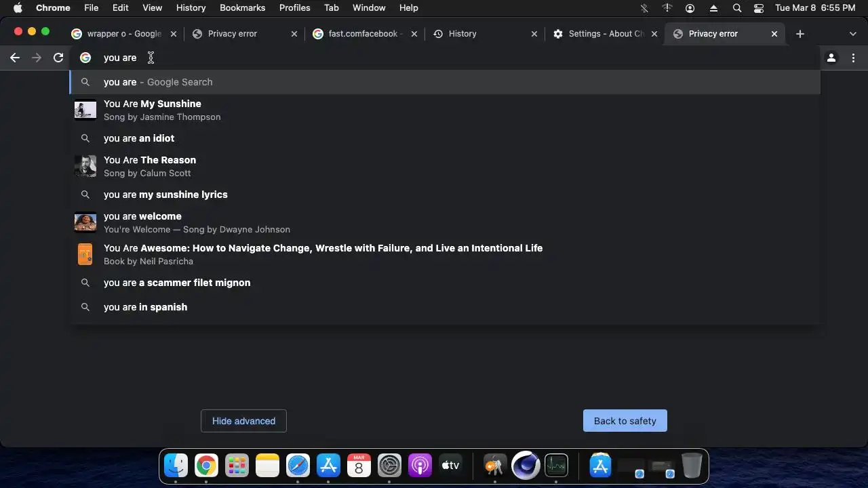
Task: Open System Preferences from the Dock
Action: click(389, 466)
